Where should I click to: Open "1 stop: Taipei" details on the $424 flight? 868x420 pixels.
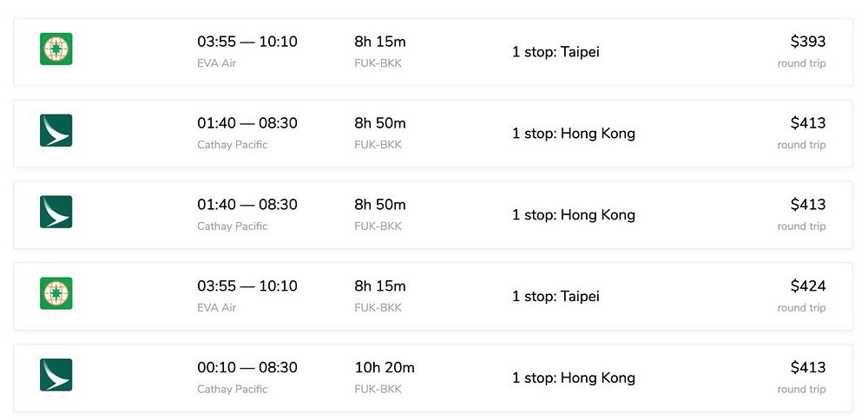tap(556, 297)
